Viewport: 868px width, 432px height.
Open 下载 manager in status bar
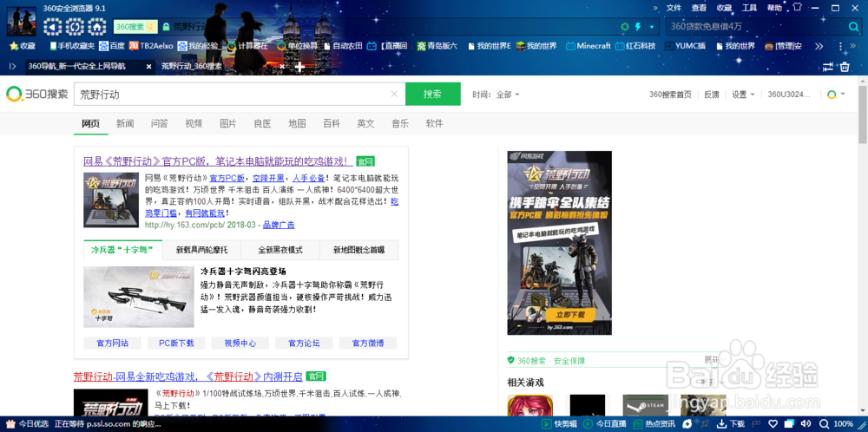pyautogui.click(x=731, y=424)
